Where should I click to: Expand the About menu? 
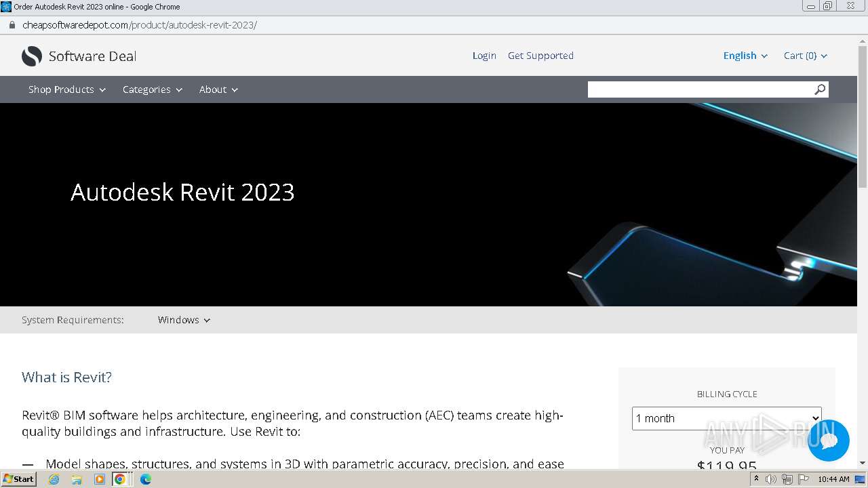[x=218, y=89]
